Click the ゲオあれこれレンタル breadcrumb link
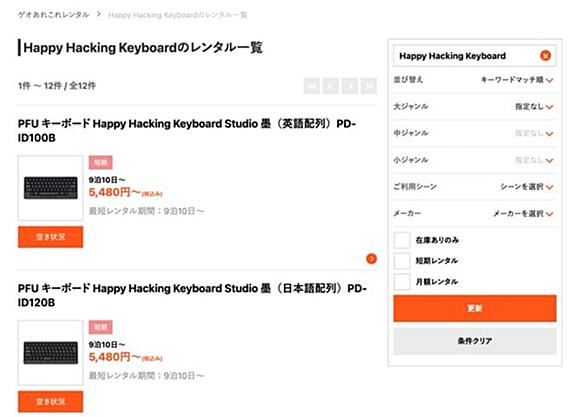Image resolution: width=586 pixels, height=417 pixels. tap(53, 15)
